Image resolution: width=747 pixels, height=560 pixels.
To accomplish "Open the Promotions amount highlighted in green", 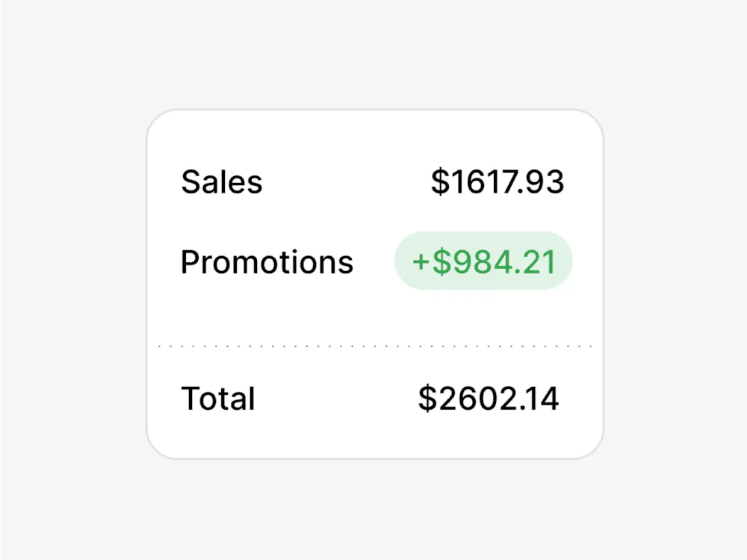I will (483, 261).
